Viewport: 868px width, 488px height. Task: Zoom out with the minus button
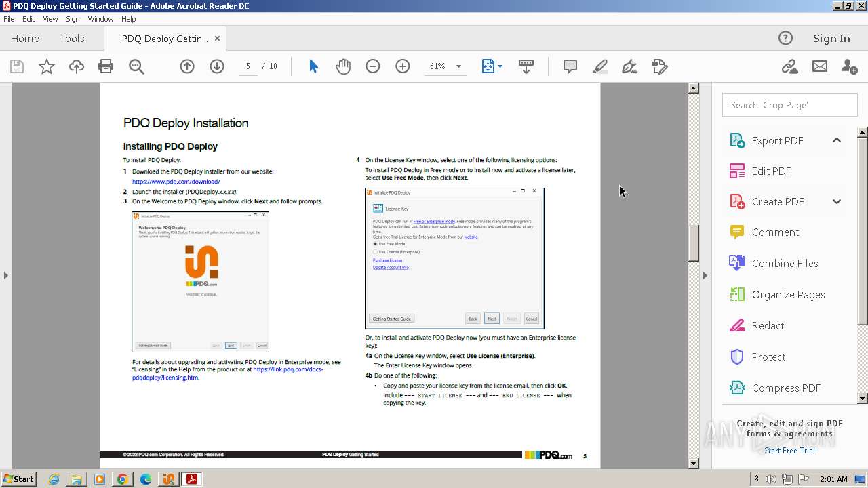point(373,66)
